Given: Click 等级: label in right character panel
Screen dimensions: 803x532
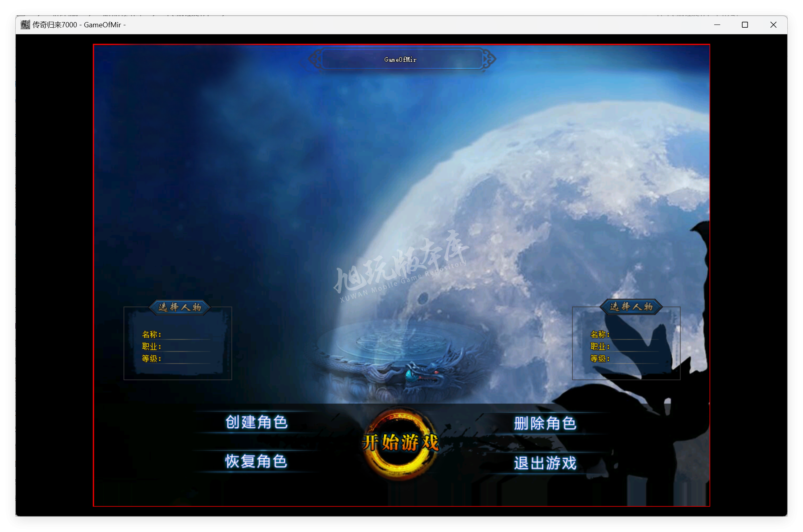Looking at the screenshot, I should coord(600,358).
